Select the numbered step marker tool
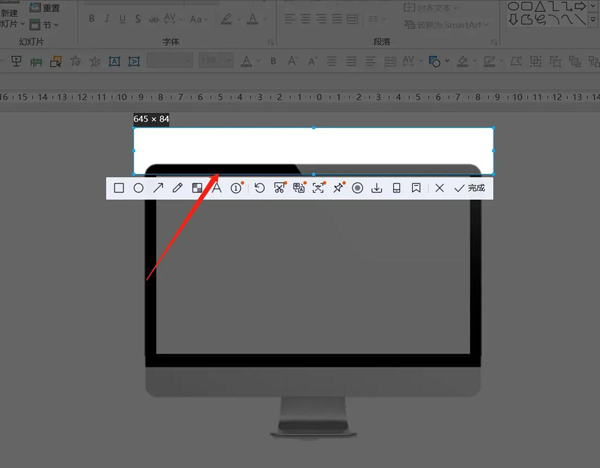The height and width of the screenshot is (468, 600). (x=237, y=188)
